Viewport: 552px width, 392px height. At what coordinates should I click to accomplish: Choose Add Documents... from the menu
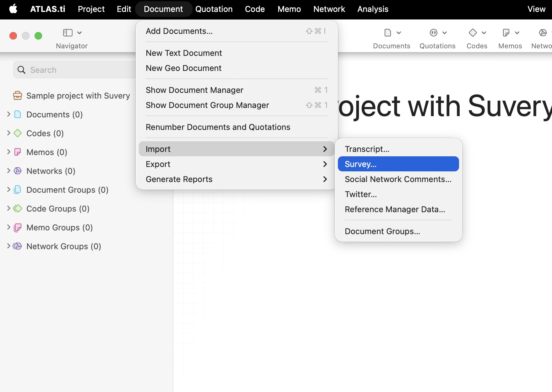[x=237, y=31]
